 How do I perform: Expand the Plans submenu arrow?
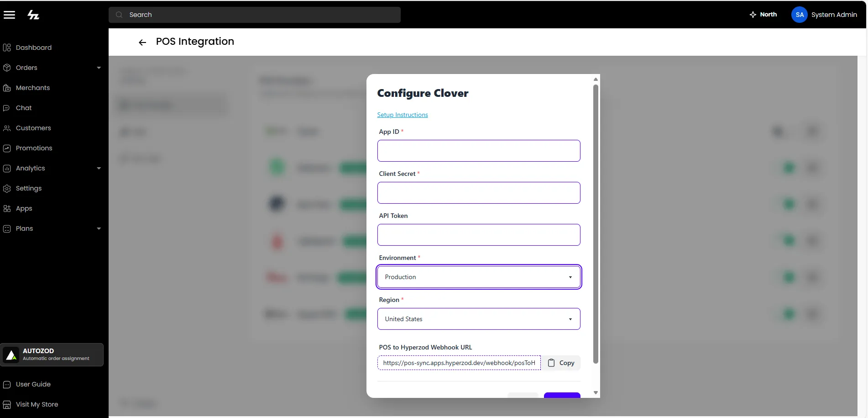pyautogui.click(x=99, y=228)
